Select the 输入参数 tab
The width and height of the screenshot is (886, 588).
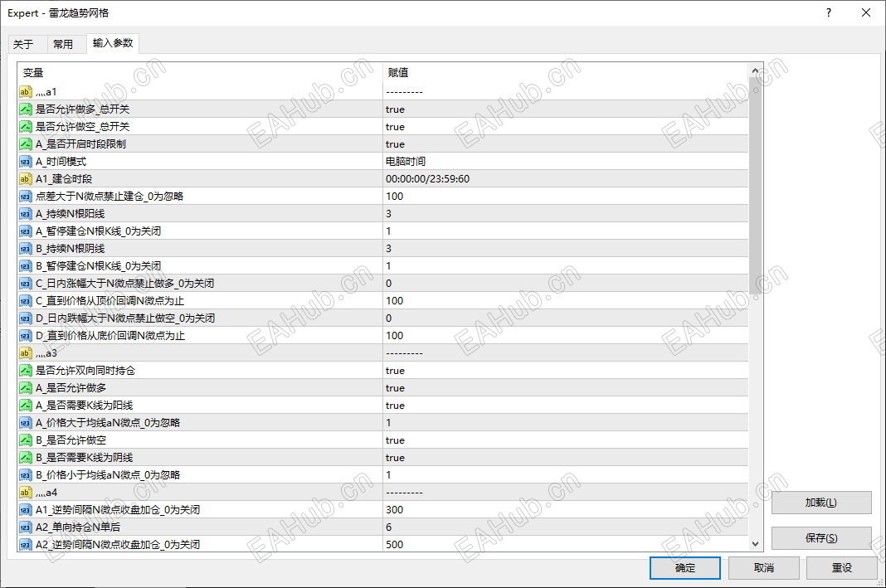pos(113,43)
